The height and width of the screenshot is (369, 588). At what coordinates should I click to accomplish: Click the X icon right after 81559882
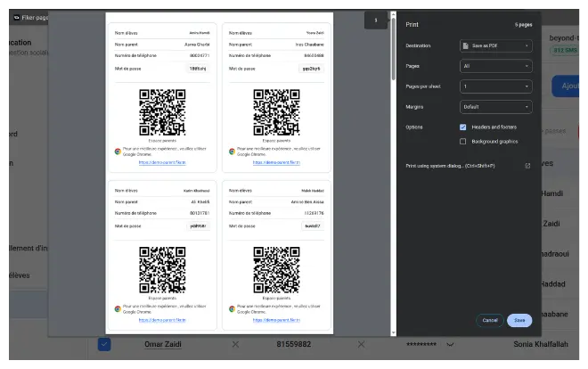(361, 344)
